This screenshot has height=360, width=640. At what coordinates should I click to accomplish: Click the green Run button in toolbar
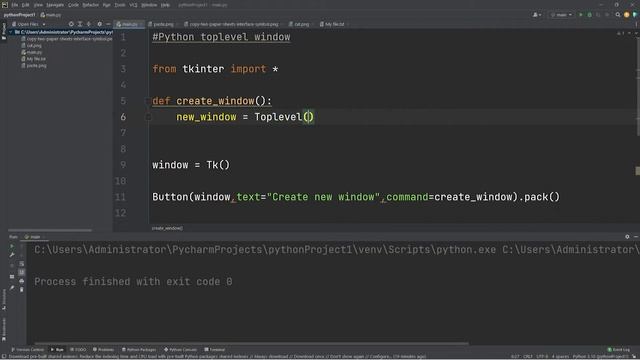[x=581, y=15]
